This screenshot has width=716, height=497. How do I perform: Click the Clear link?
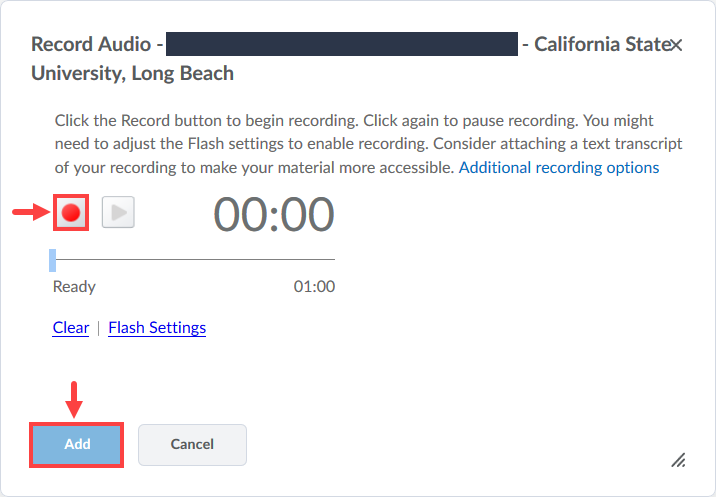pyautogui.click(x=70, y=327)
